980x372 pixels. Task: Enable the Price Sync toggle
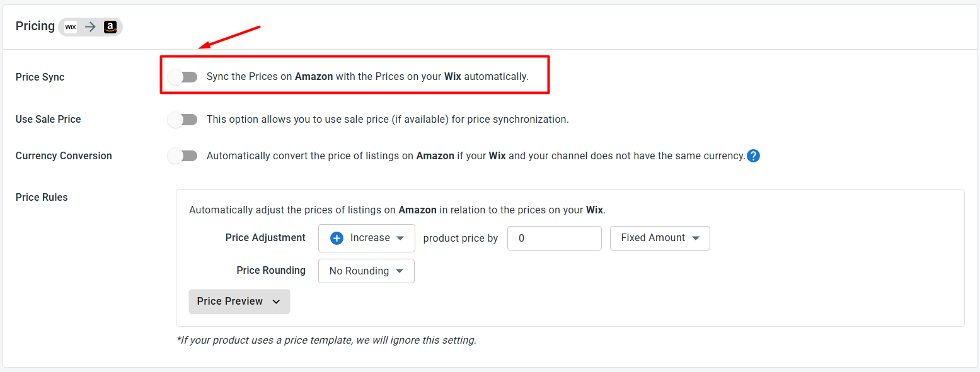click(183, 77)
